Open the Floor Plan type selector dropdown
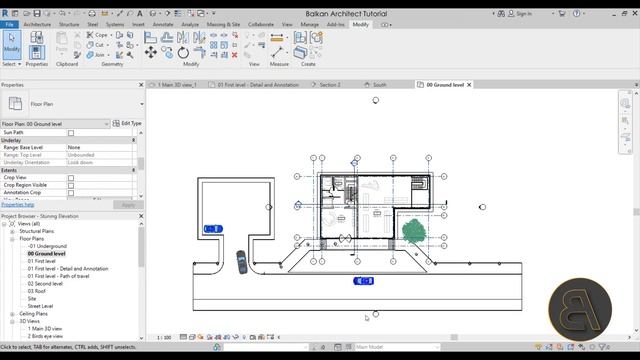The image size is (640, 360). pyautogui.click(x=142, y=104)
